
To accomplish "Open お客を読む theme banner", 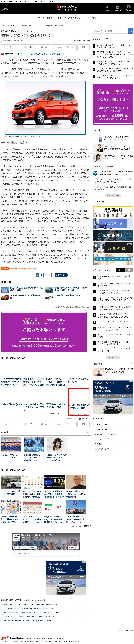I will [113, 235].
